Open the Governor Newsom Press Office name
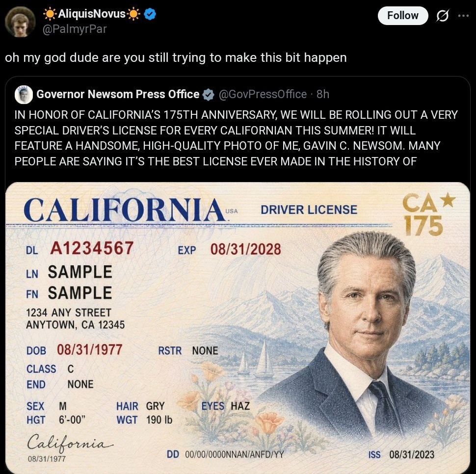The width and height of the screenshot is (476, 474). pyautogui.click(x=118, y=94)
